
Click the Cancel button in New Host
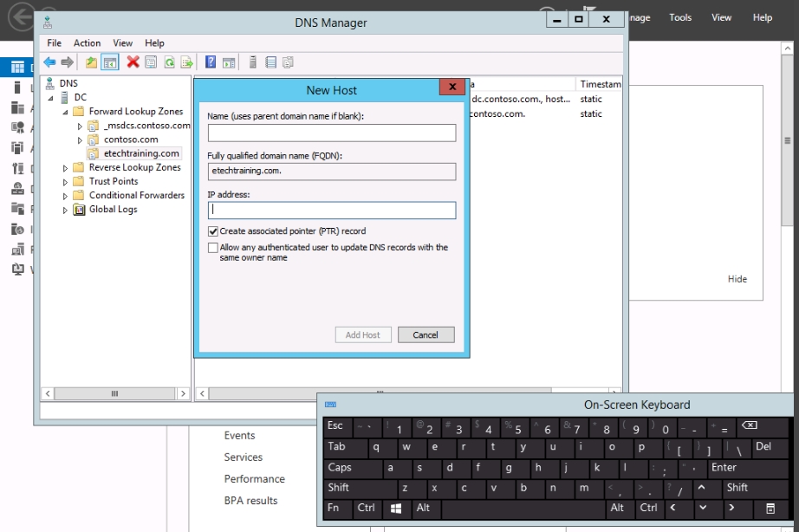[x=426, y=334]
